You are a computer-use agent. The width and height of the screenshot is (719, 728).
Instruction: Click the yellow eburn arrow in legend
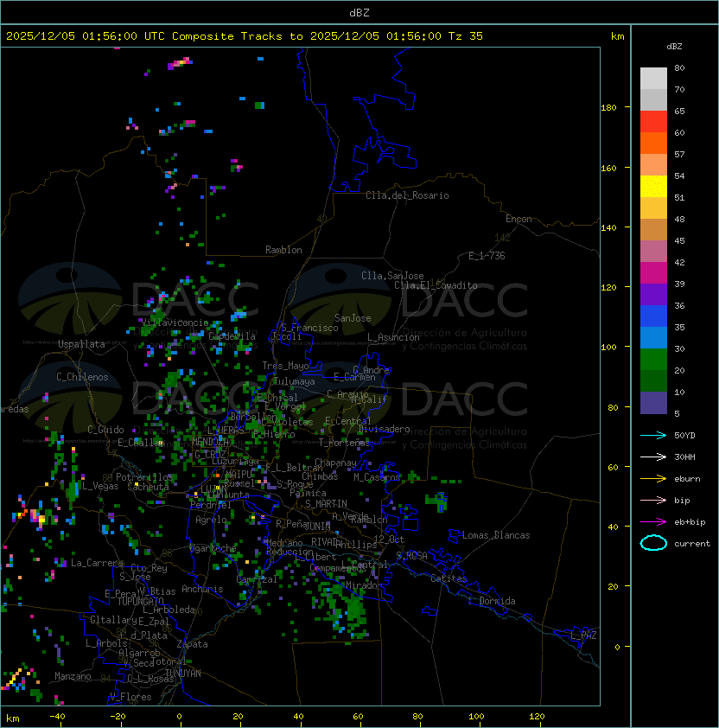653,479
